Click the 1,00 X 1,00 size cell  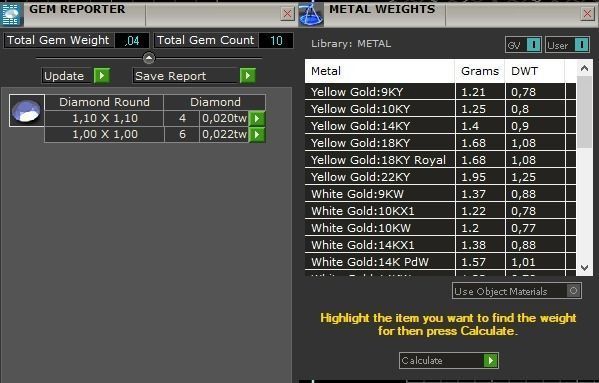(x=104, y=134)
